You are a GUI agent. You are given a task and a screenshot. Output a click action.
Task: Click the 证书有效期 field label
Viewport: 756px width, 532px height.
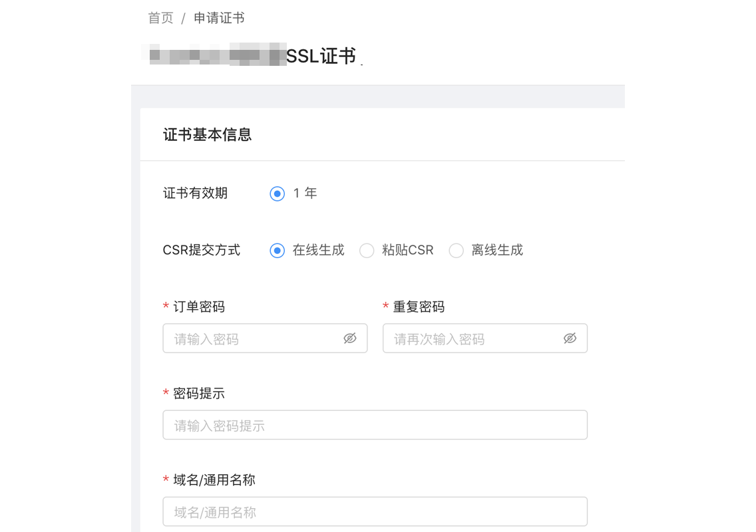point(195,194)
